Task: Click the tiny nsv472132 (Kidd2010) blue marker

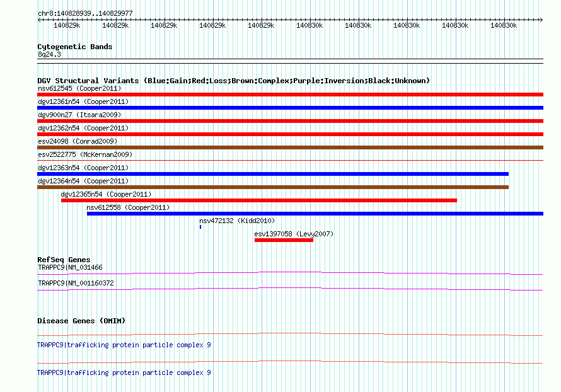Action: click(200, 227)
